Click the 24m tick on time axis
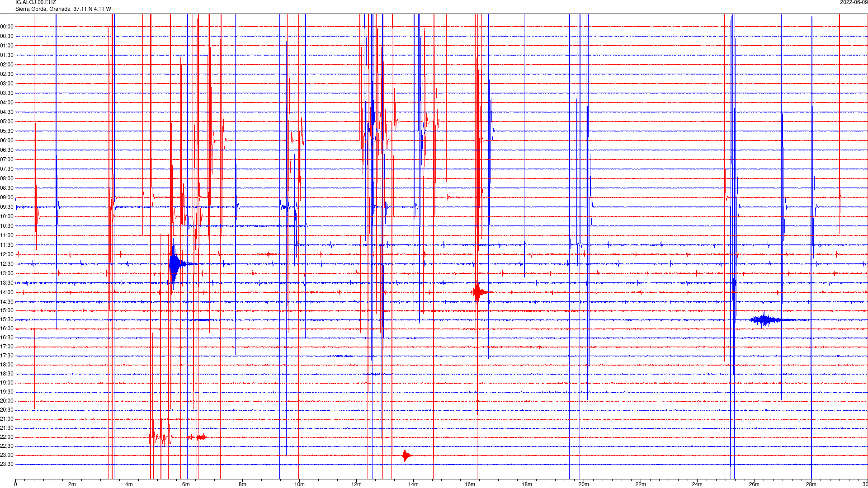This screenshot has height=488, width=868. click(x=697, y=484)
